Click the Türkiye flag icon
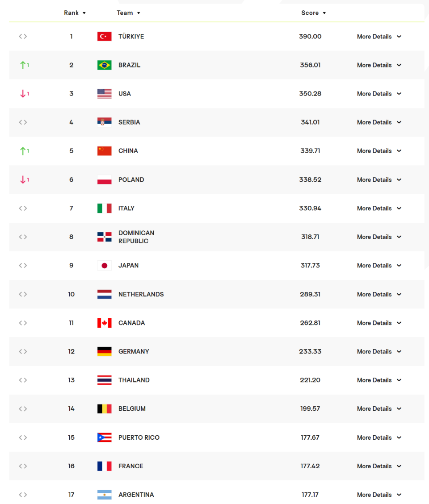 click(104, 36)
